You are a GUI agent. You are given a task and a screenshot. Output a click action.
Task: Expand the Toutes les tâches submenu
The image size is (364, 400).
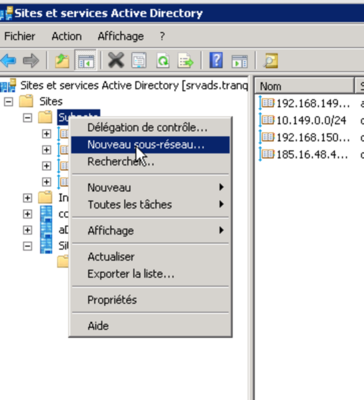150,204
